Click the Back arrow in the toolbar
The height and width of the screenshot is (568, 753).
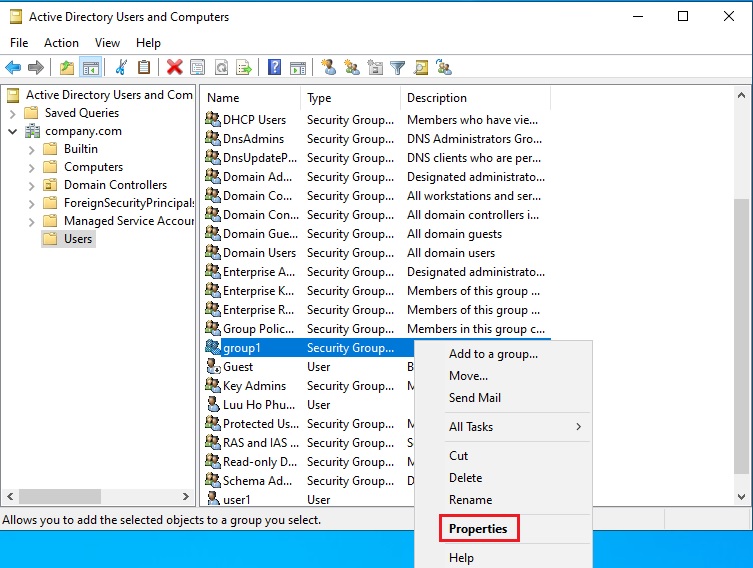tap(13, 68)
